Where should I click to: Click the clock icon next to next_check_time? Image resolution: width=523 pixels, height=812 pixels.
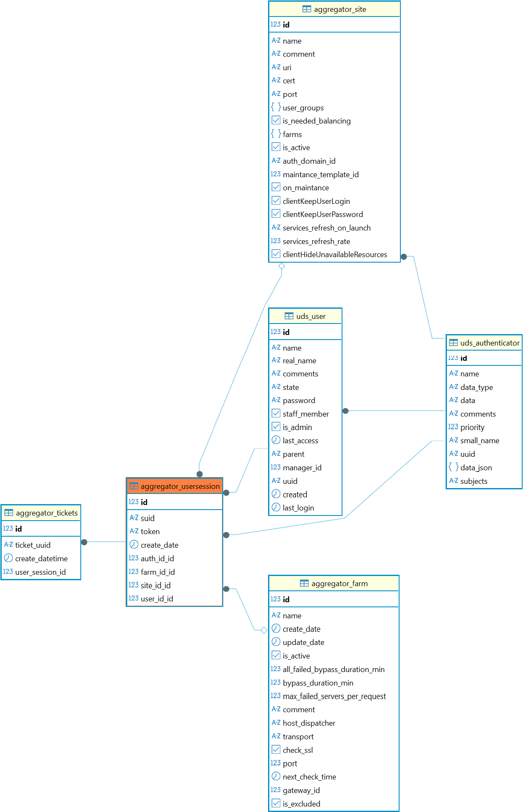[x=276, y=776]
